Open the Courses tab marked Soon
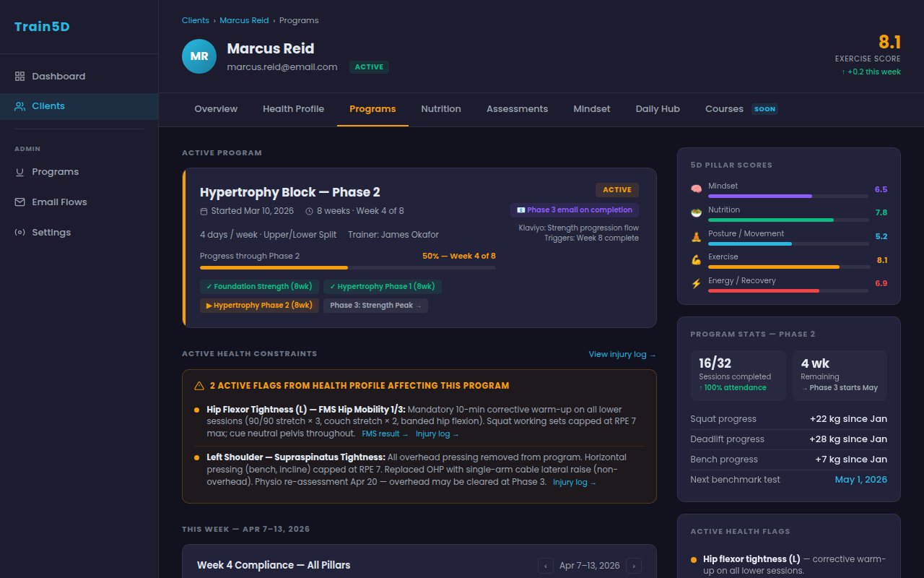The height and width of the screenshot is (578, 924). click(741, 109)
